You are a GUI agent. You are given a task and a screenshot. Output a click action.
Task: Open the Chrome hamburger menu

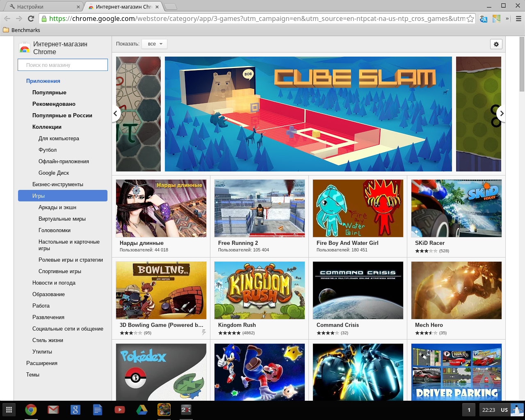pos(518,18)
